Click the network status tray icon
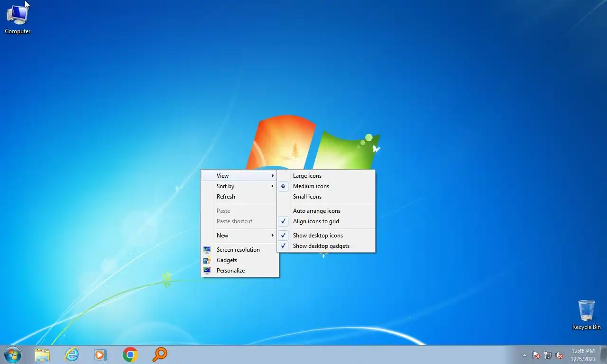 548,355
